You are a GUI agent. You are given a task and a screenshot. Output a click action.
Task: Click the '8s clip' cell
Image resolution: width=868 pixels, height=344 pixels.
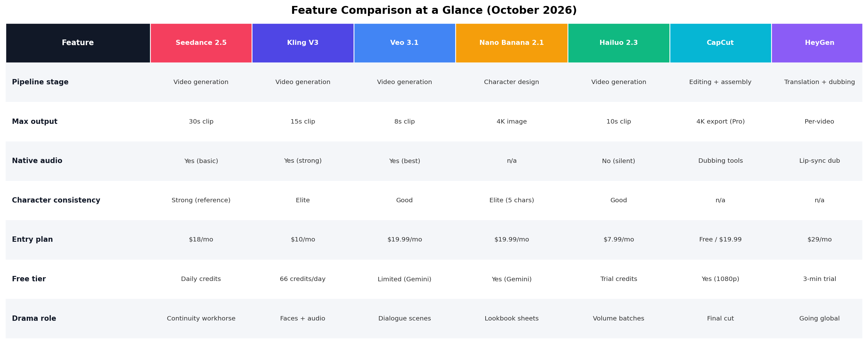click(x=405, y=122)
